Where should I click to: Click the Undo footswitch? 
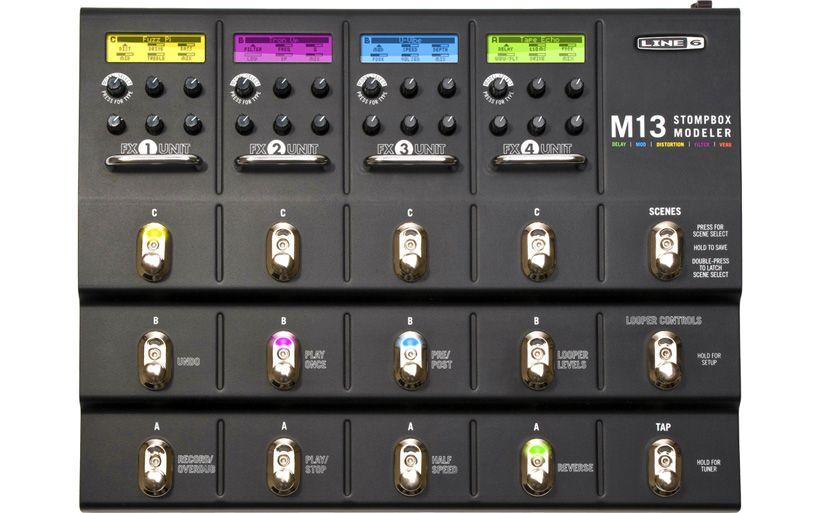155,360
